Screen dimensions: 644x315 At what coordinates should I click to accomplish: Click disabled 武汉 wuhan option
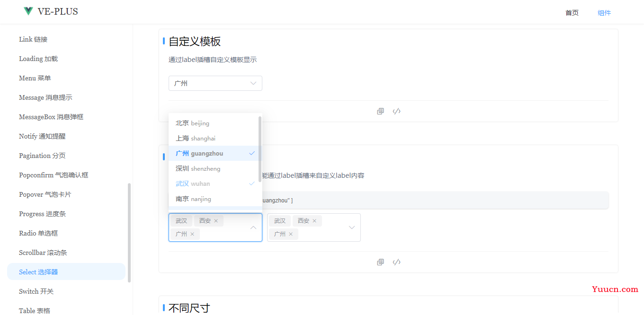(213, 184)
